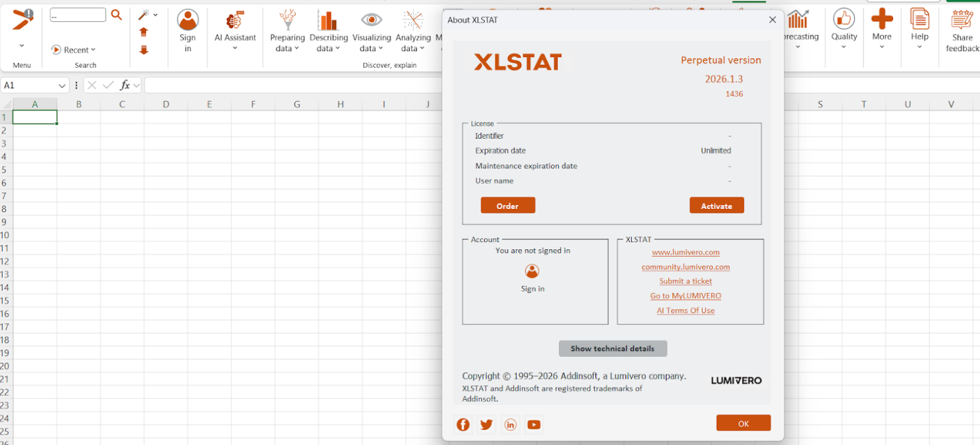Viewport: 980px width, 445px height.
Task: Expand the AI Assistant dropdown arrow
Action: pos(235,48)
